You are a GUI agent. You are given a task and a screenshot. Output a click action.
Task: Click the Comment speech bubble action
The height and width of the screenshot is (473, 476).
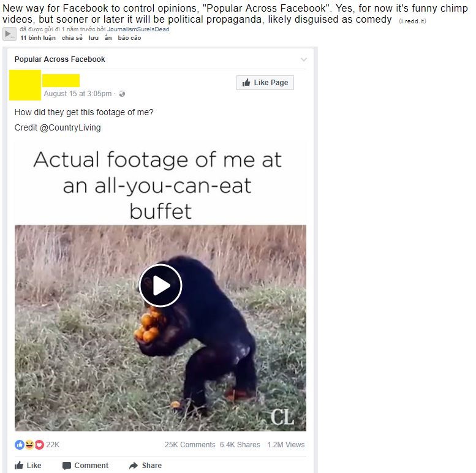click(85, 466)
